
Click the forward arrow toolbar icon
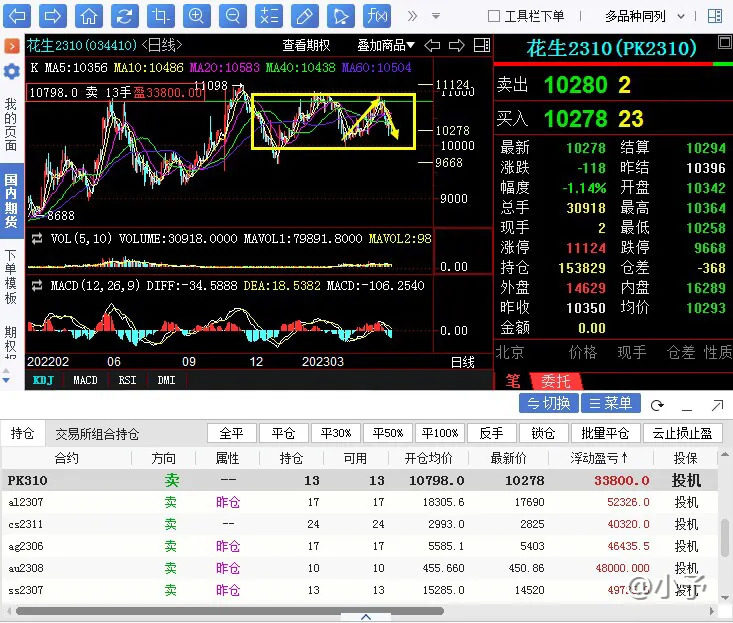[x=52, y=16]
